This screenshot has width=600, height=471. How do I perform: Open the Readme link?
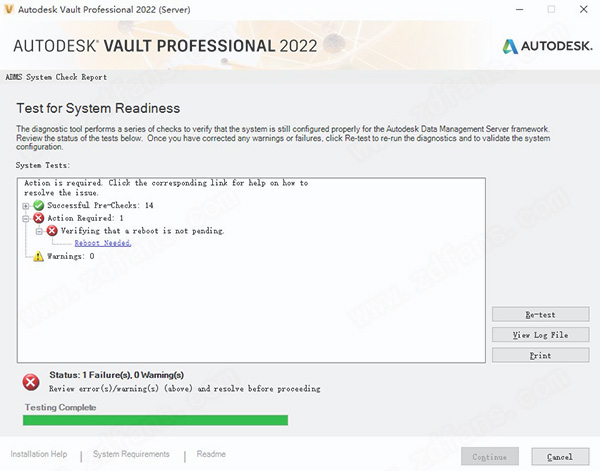pos(211,454)
